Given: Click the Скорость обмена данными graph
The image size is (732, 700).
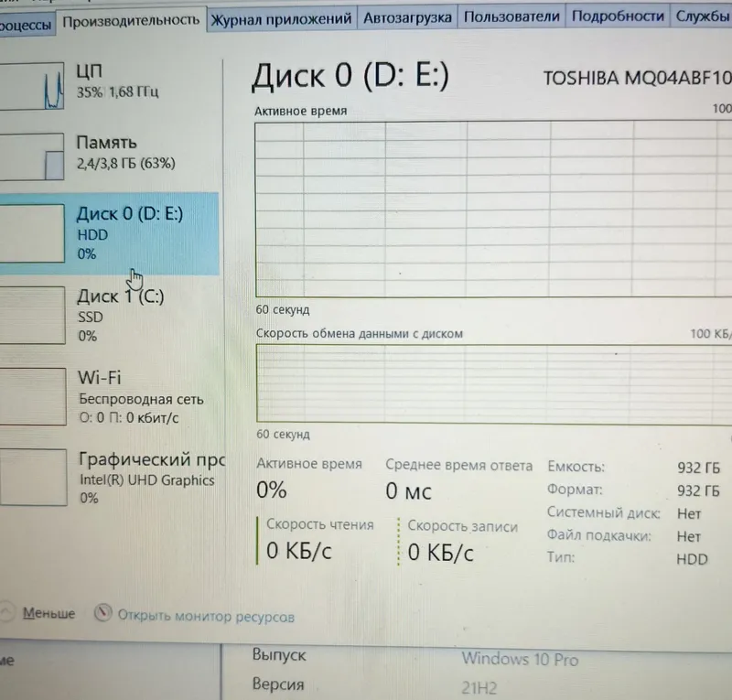Looking at the screenshot, I should 493,383.
